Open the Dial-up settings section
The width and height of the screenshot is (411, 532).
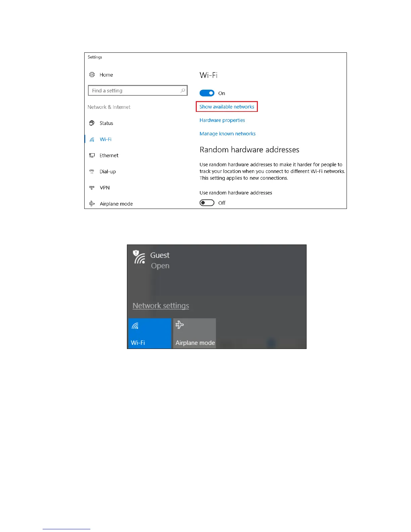pyautogui.click(x=107, y=172)
